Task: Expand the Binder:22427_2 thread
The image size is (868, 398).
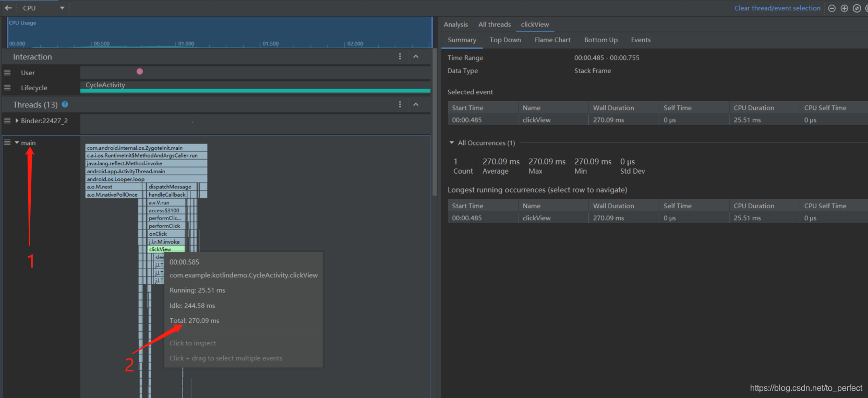Action: click(17, 120)
